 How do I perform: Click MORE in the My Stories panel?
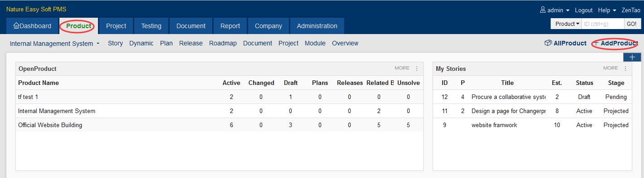pyautogui.click(x=610, y=68)
